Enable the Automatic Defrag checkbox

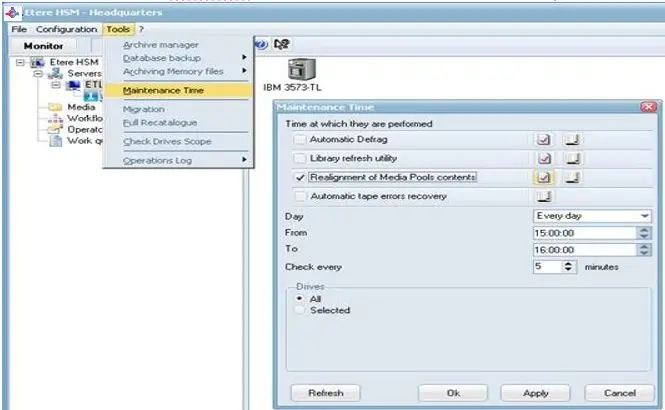300,139
